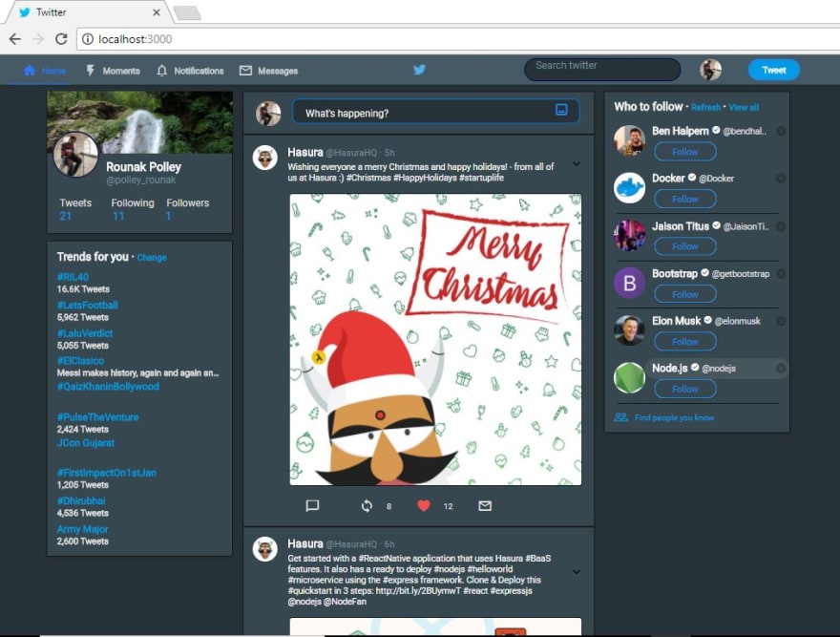Open the Notifications tab
The width and height of the screenshot is (840, 637).
point(190,71)
